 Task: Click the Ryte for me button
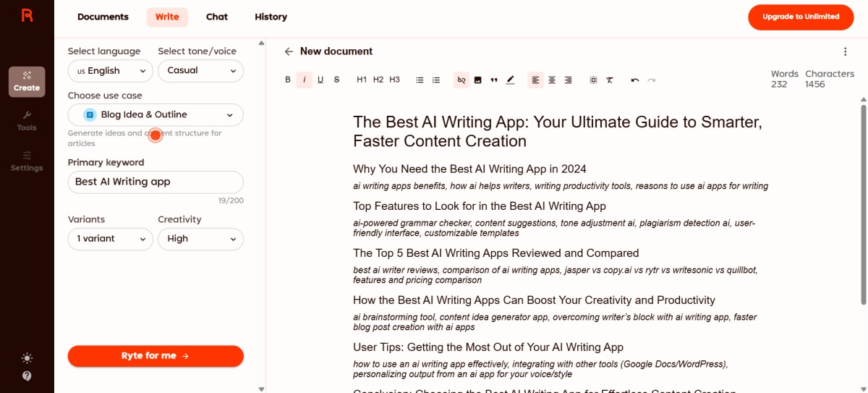click(x=156, y=356)
